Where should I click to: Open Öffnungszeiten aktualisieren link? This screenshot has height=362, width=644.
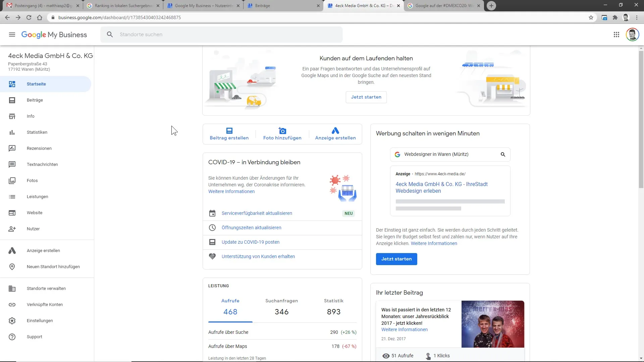tap(251, 228)
